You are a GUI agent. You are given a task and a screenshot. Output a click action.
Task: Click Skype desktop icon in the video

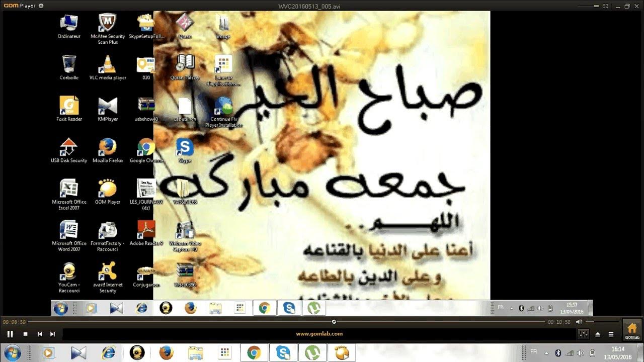(185, 151)
